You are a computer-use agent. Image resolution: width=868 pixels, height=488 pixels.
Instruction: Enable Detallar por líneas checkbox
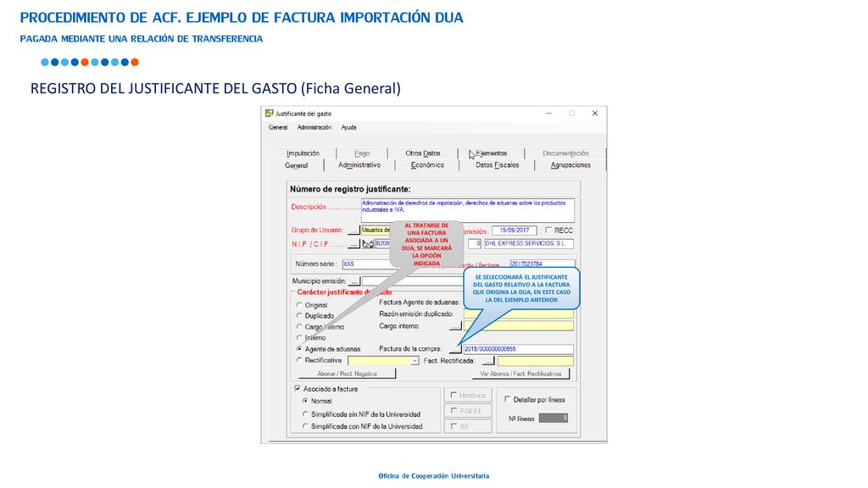coord(508,399)
